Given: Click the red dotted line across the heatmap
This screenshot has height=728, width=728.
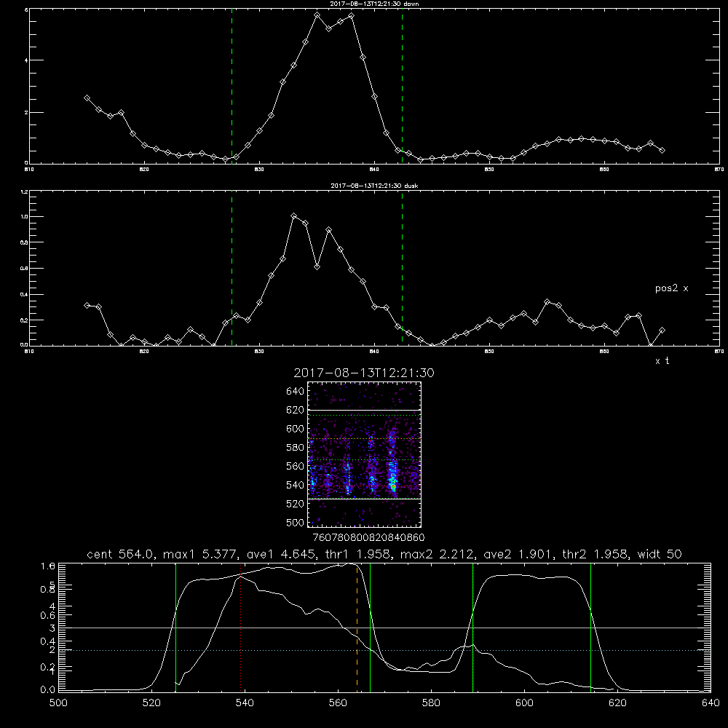Looking at the screenshot, I should coord(365,486).
